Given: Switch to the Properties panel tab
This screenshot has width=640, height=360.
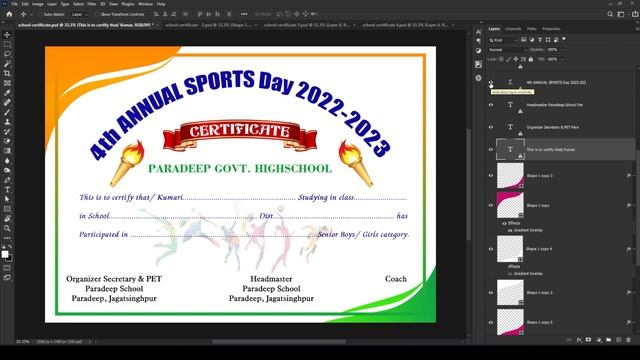Looking at the screenshot, I should [x=551, y=29].
